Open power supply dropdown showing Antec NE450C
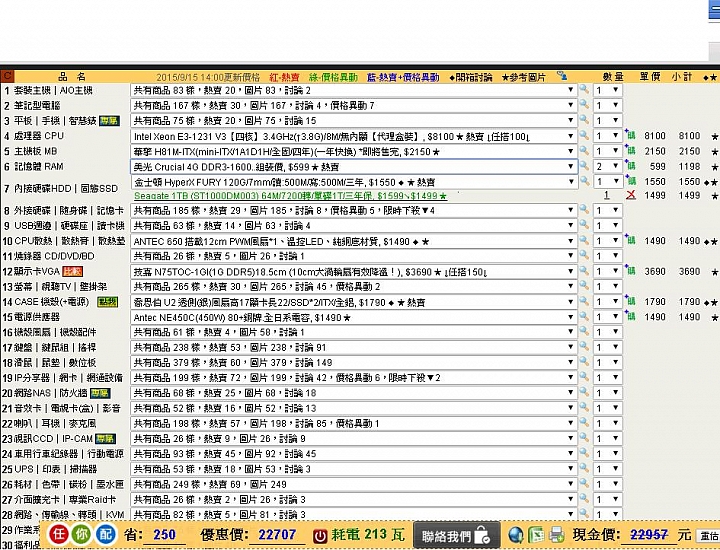The height and width of the screenshot is (550, 720). pyautogui.click(x=354, y=317)
